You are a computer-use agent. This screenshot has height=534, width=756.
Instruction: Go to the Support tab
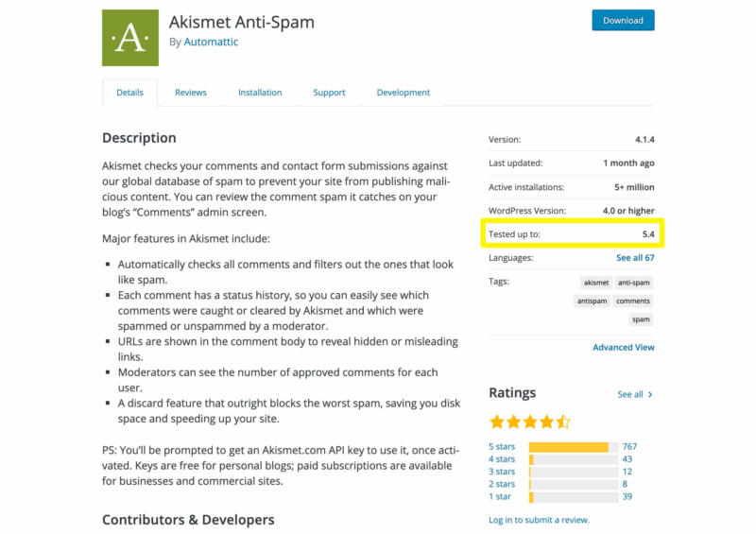(329, 93)
